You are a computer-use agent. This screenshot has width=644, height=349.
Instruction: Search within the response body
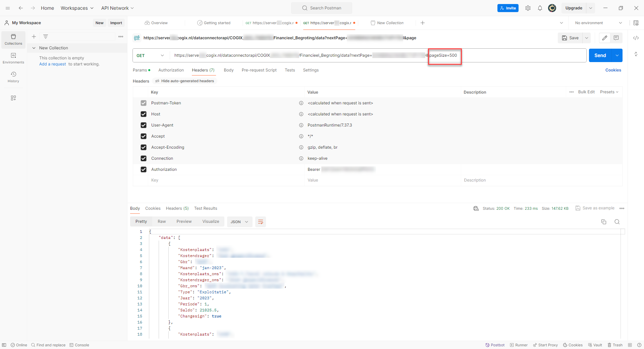[x=617, y=222]
